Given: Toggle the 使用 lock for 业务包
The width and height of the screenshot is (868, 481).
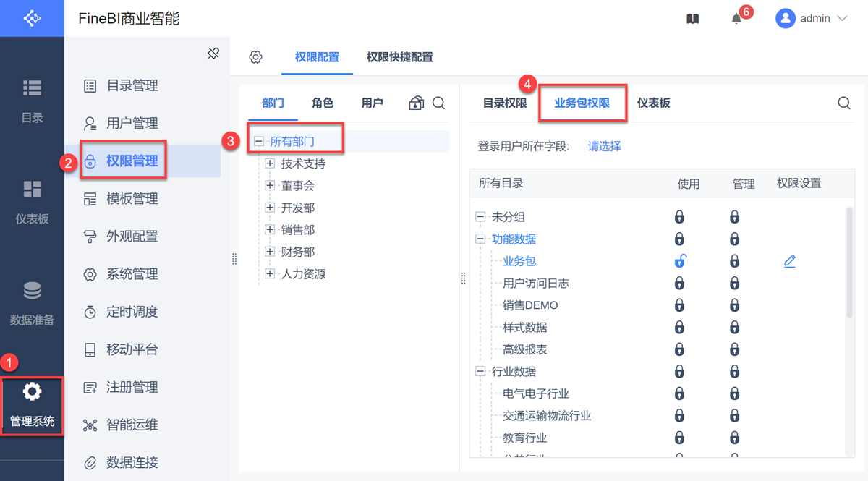Looking at the screenshot, I should (679, 261).
